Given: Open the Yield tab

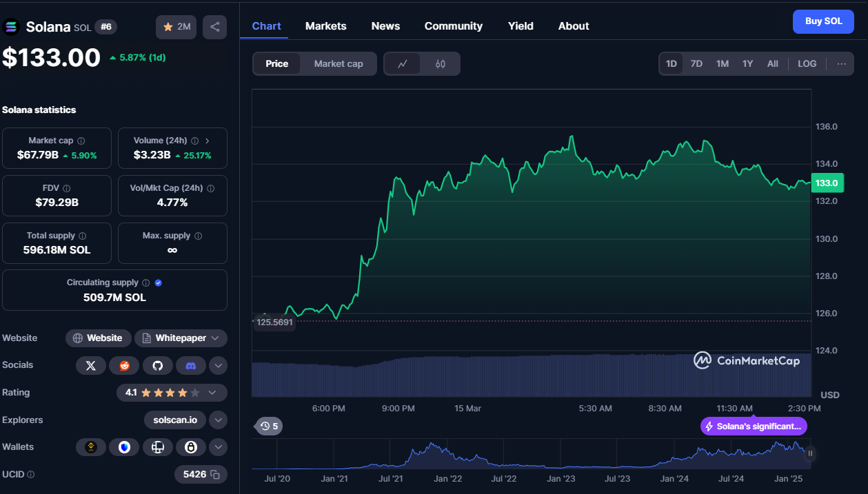Looking at the screenshot, I should pyautogui.click(x=521, y=26).
